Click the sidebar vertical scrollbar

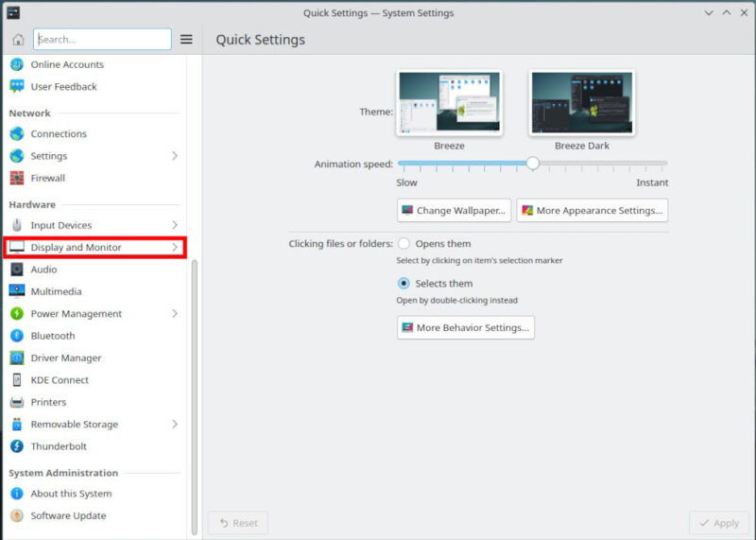tap(195, 397)
